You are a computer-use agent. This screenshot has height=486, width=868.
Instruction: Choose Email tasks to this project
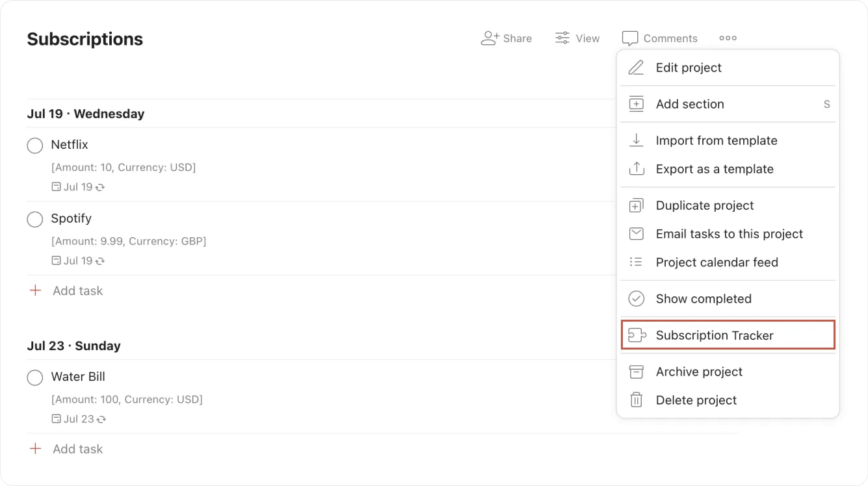point(729,234)
